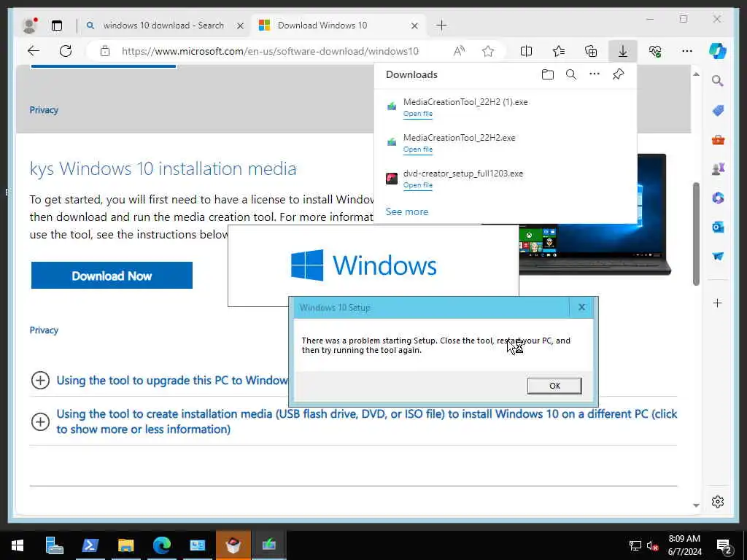
Task: Click the scrollbar down arrow
Action: pos(696,505)
